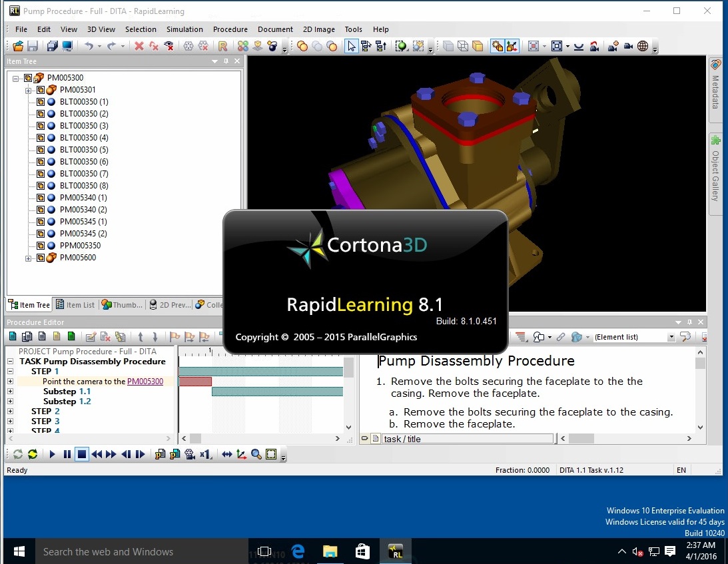This screenshot has width=728, height=564.
Task: Select the BLT000350 (4) tree item
Action: [x=84, y=138]
